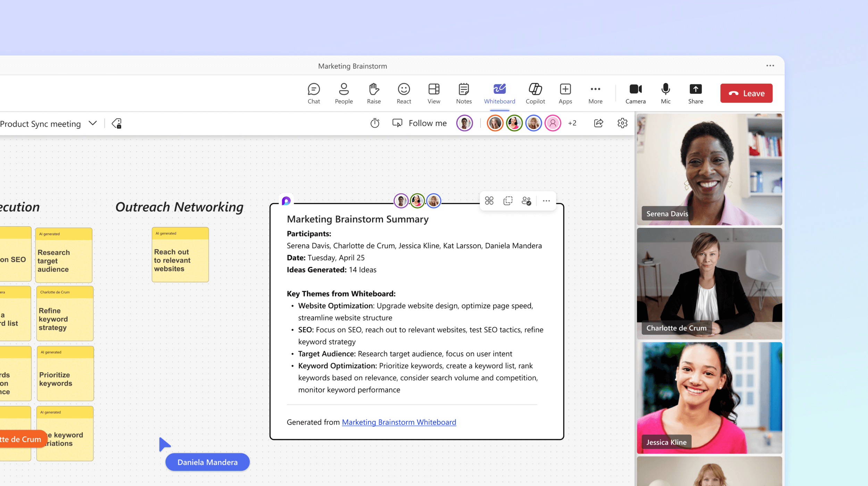This screenshot has width=868, height=486.
Task: Expand the Product Sync meeting dropdown
Action: [x=94, y=124]
